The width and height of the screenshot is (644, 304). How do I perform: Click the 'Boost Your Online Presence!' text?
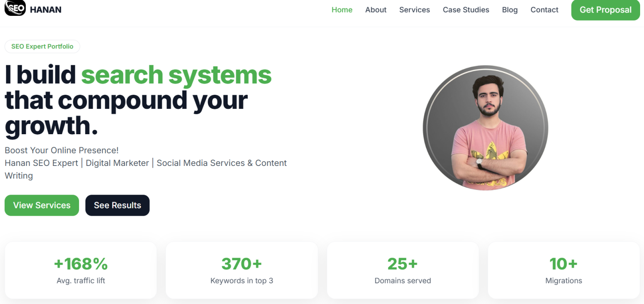click(61, 150)
